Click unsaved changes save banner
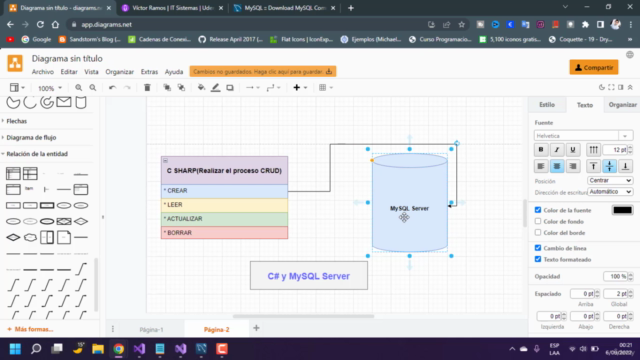The image size is (640, 360). click(x=263, y=72)
